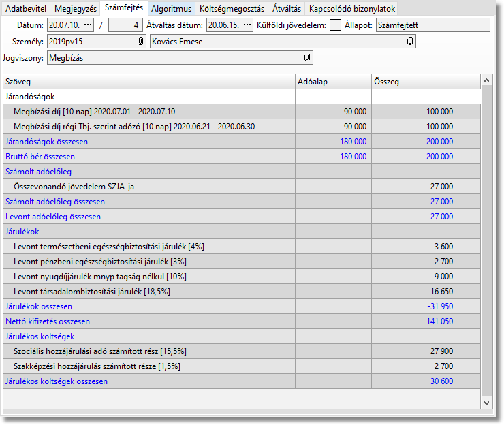Viewport: 504px width, 425px height.
Task: Click the Összeg column header
Action: [414, 82]
